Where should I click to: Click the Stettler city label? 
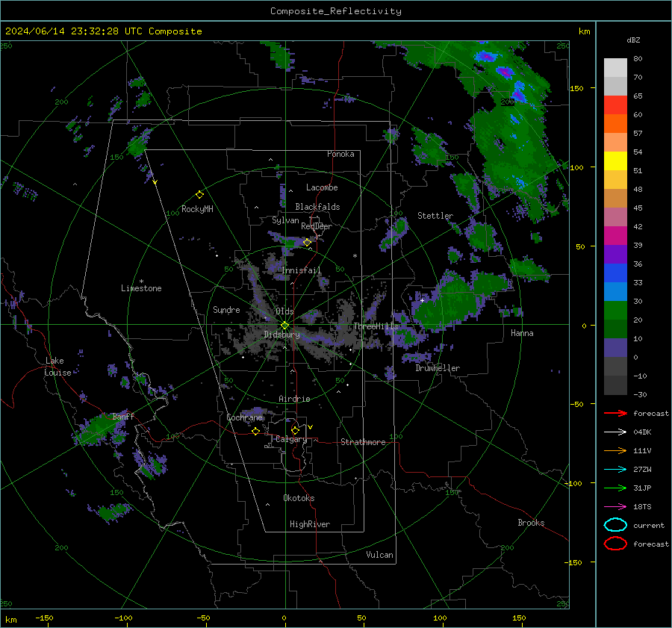pos(435,216)
